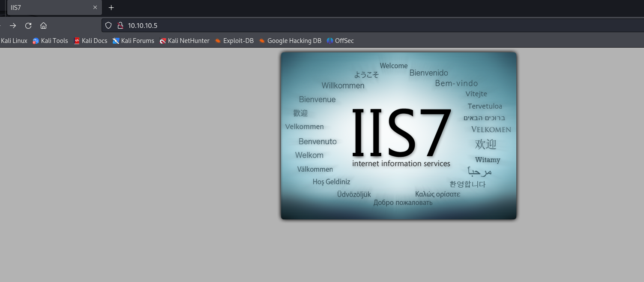Click the insecure connection padlock icon
The image size is (644, 282).
pos(120,25)
